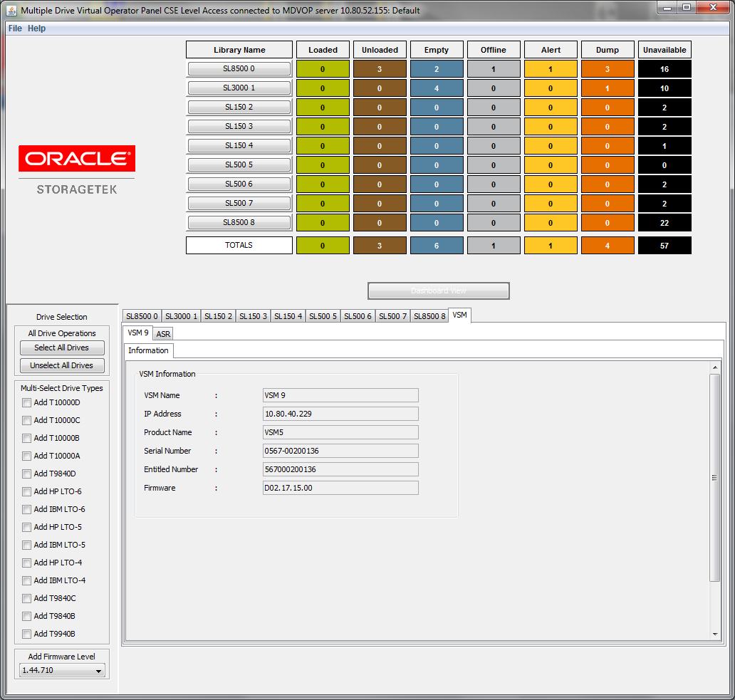Open the ASR sub-tab
Screen dimensions: 735x700
pos(163,333)
